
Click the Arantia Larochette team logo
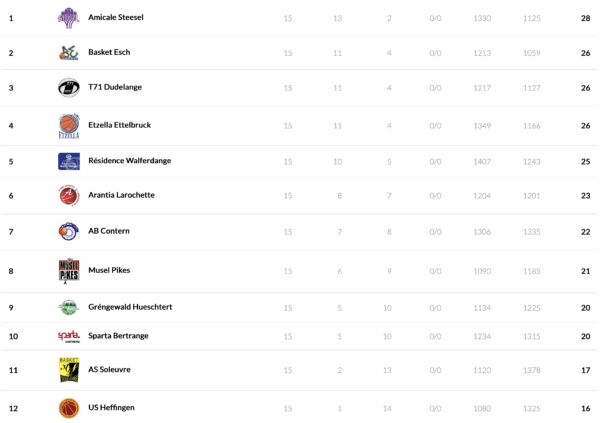coord(68,196)
